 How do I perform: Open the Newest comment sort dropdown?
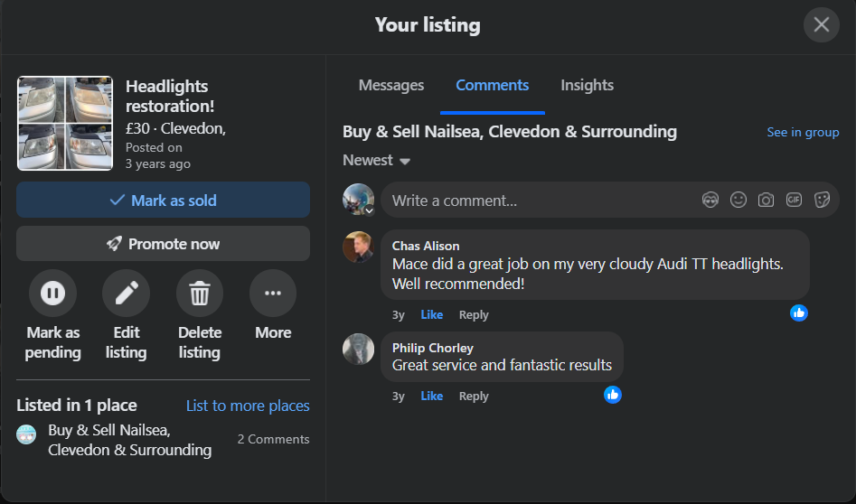tap(377, 161)
